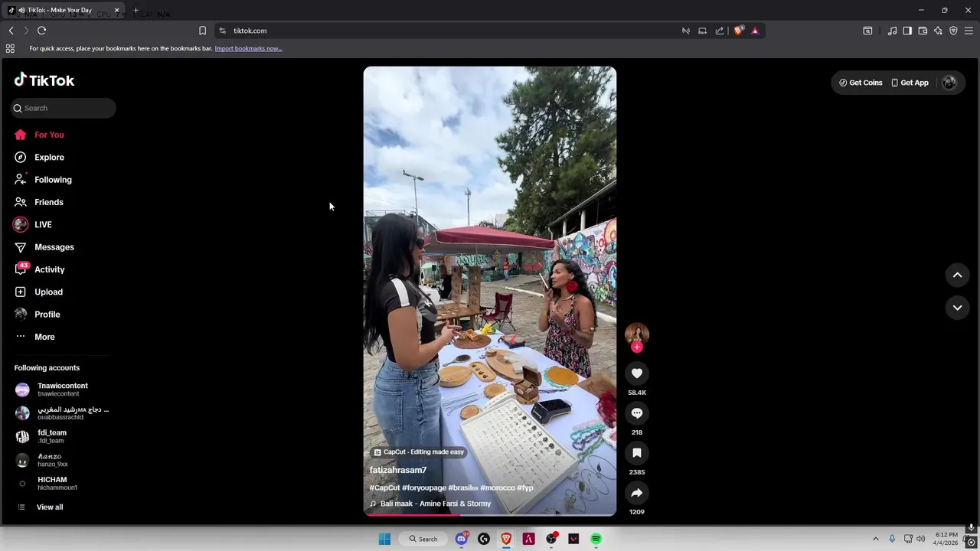This screenshot has width=980, height=551.
Task: Click the Import bookmarks now link
Action: (x=248, y=48)
